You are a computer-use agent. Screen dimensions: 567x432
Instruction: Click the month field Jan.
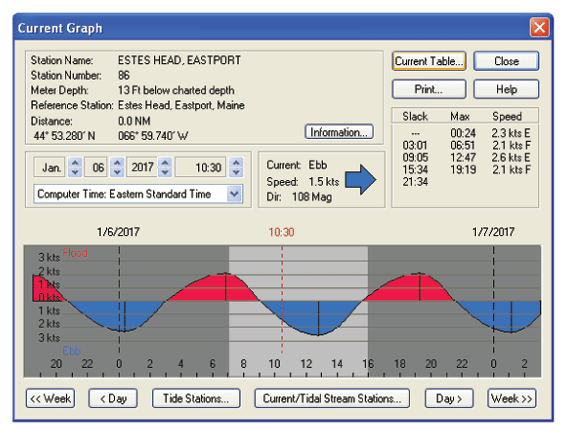pyautogui.click(x=50, y=167)
